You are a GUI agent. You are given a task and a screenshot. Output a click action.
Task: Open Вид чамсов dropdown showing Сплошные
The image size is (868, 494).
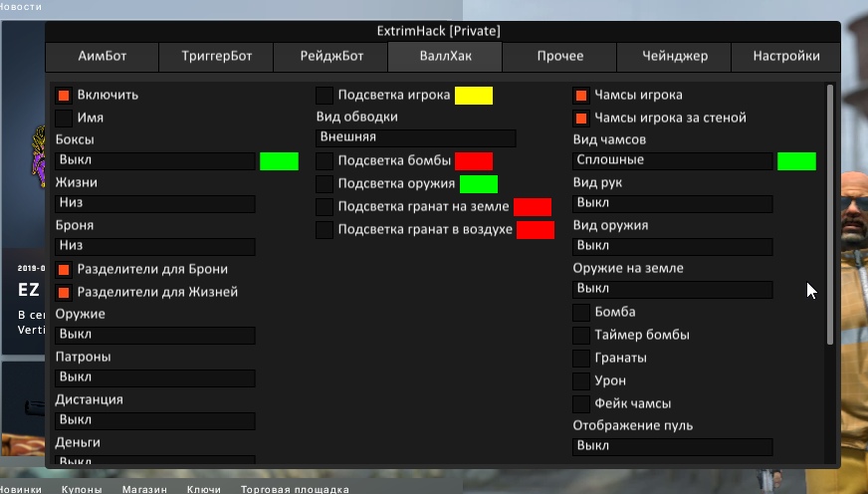tap(673, 160)
